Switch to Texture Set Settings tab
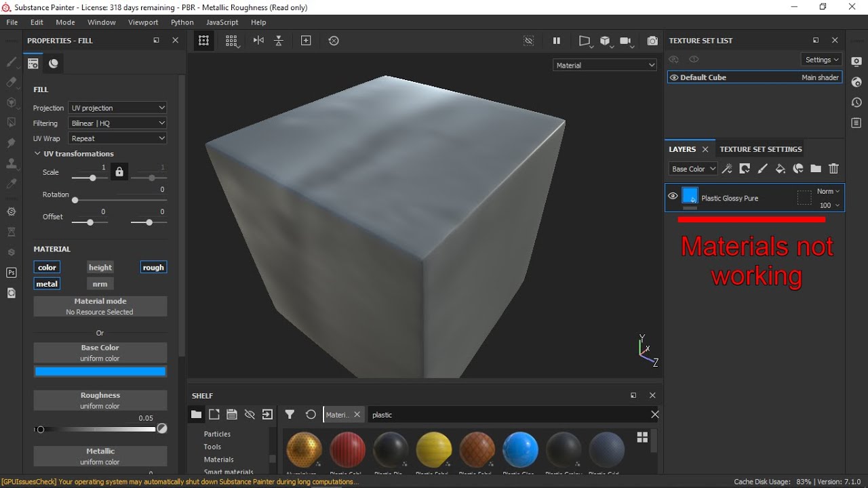Viewport: 868px width, 488px height. click(x=761, y=149)
